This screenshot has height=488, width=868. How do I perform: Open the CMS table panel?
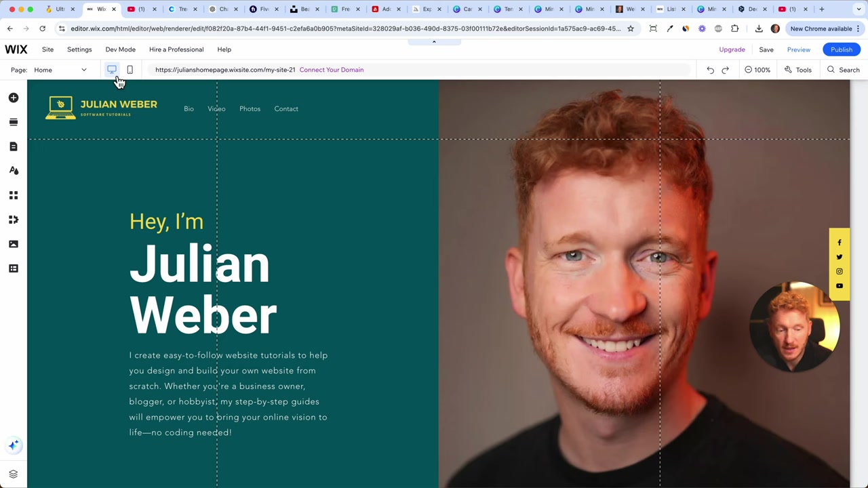[14, 268]
